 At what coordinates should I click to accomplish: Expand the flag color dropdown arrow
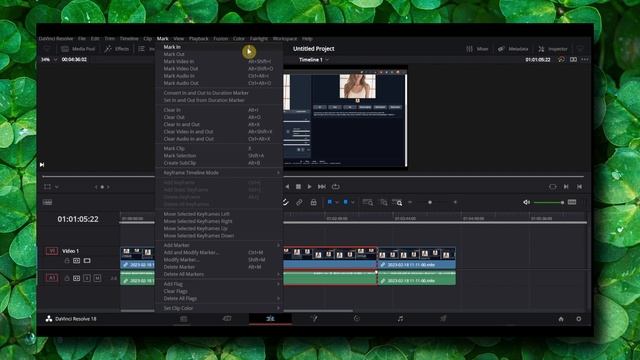pyautogui.click(x=337, y=202)
